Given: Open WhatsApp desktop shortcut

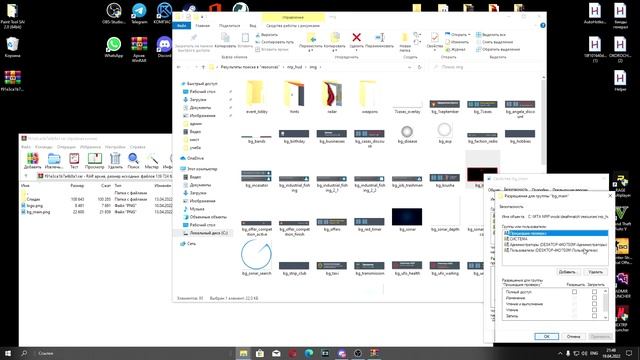Looking at the screenshot, I should (x=114, y=47).
